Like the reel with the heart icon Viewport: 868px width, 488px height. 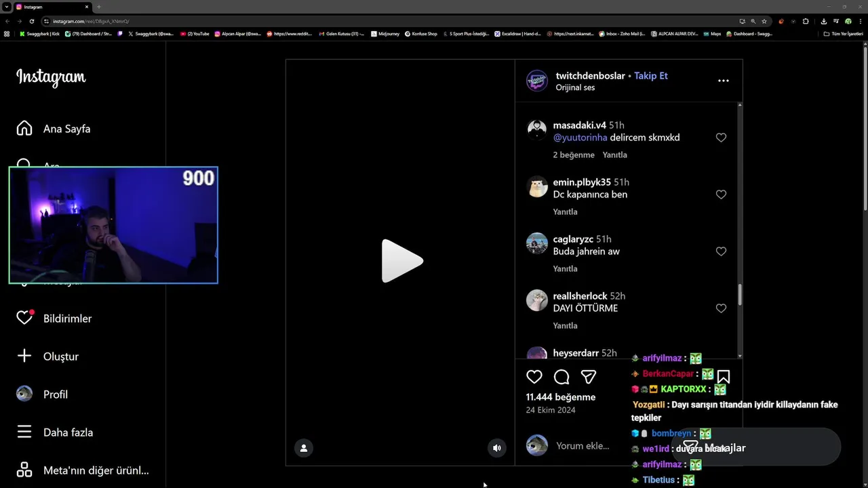[x=534, y=377]
